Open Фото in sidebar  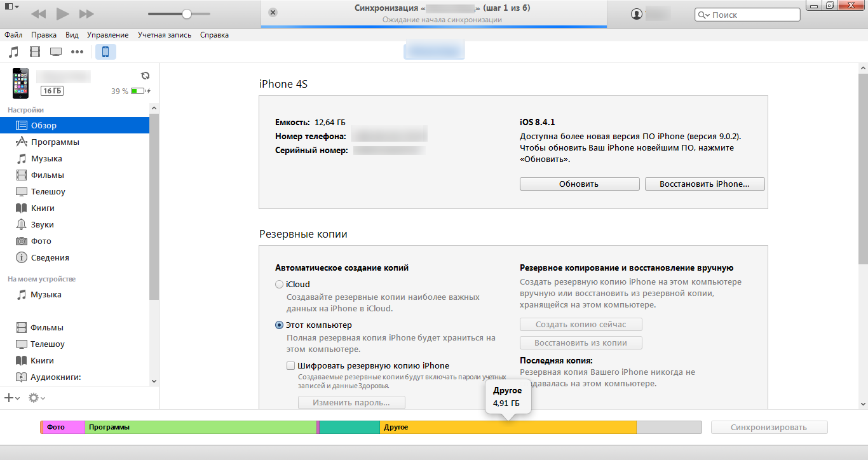(x=75, y=241)
